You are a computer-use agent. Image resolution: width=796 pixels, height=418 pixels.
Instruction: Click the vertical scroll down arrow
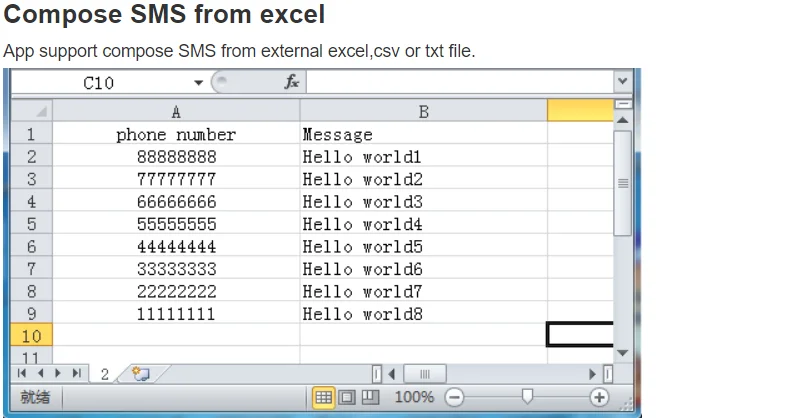(x=623, y=353)
